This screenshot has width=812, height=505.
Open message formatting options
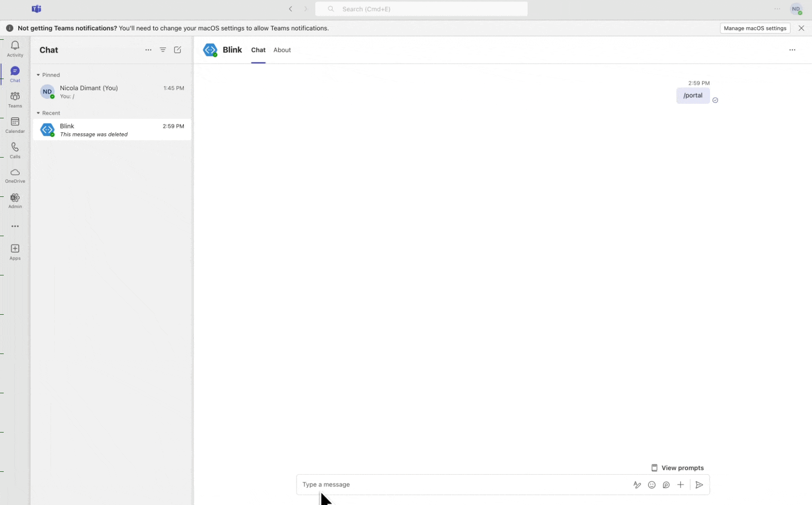click(637, 485)
